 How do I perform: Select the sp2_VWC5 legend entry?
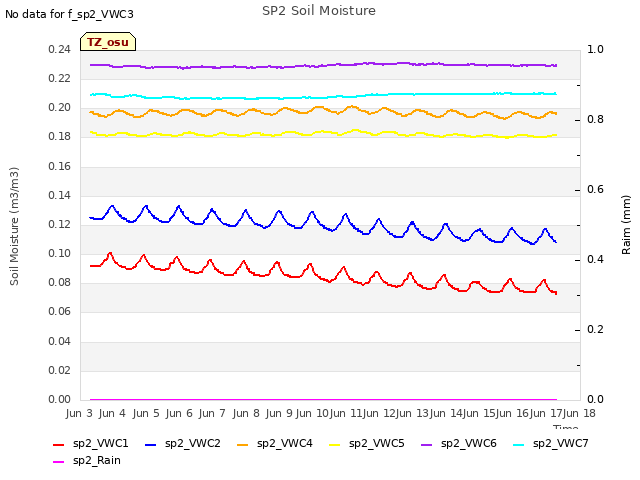367,443
